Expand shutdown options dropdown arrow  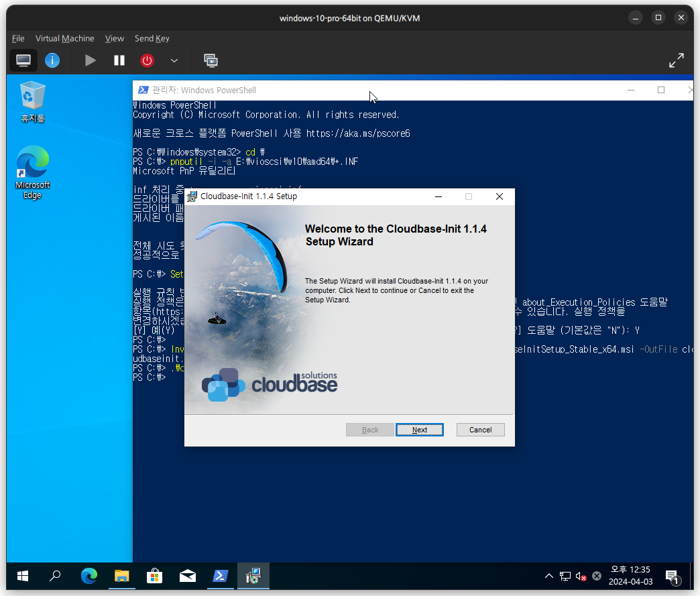coord(174,61)
